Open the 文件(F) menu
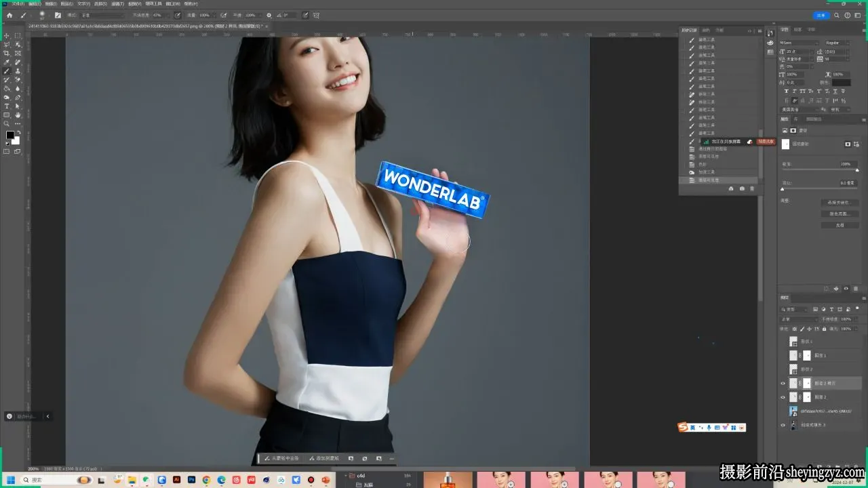The image size is (868, 488). click(18, 3)
